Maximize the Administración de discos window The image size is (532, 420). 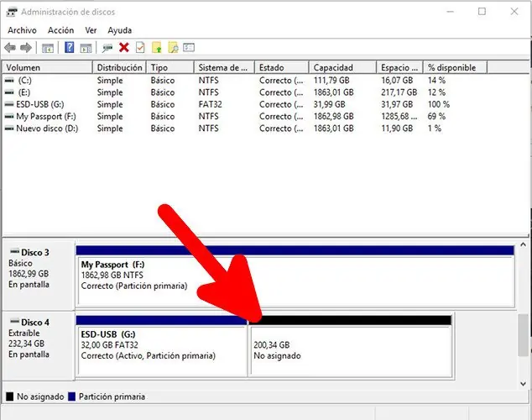482,12
